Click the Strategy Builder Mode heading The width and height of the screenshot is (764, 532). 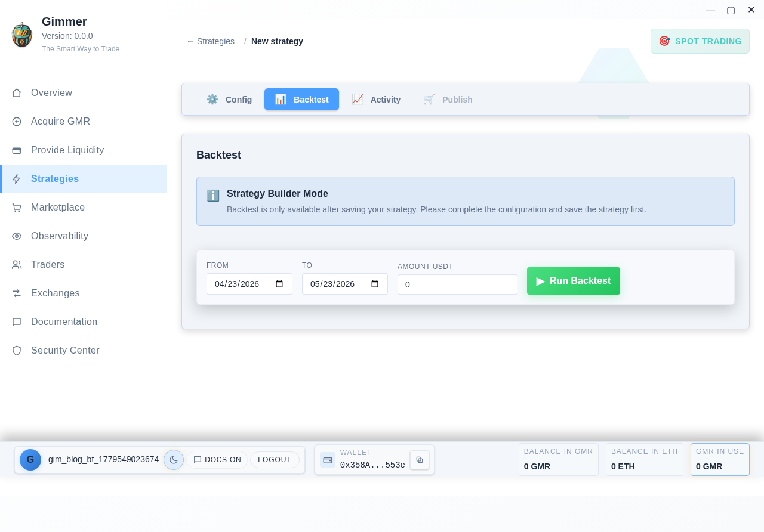278,194
